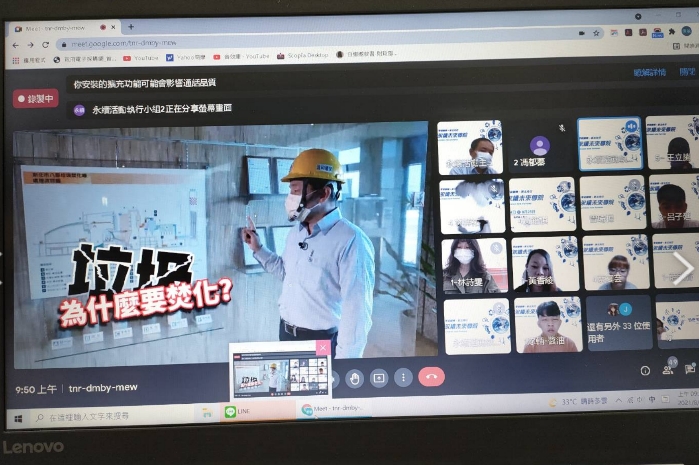Switch to LINE in the taskbar
Image resolution: width=699 pixels, height=465 pixels.
256,411
